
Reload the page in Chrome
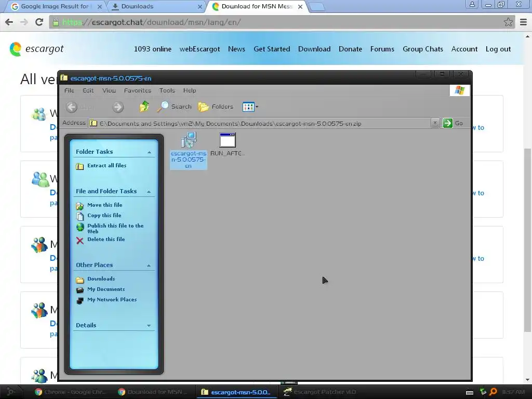click(39, 22)
